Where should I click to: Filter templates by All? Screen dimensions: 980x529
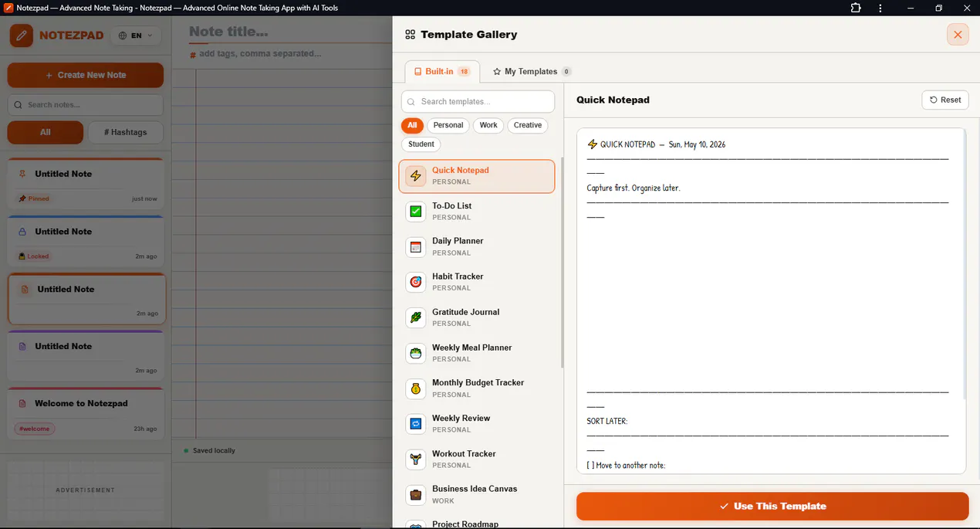412,125
